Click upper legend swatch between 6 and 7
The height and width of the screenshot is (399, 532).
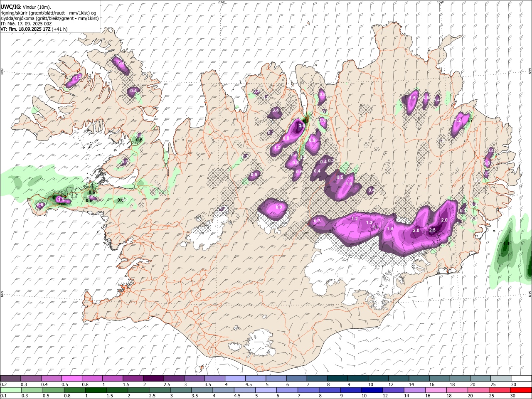(296, 379)
